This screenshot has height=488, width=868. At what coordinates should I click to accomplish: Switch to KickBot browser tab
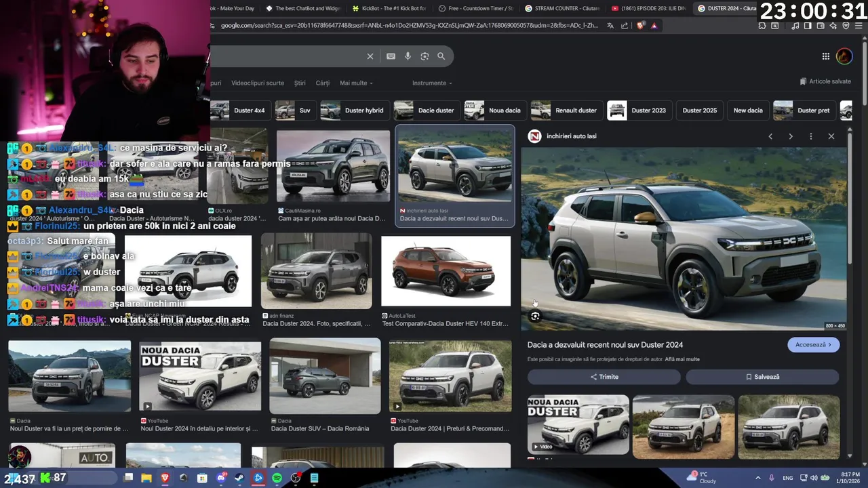(389, 8)
